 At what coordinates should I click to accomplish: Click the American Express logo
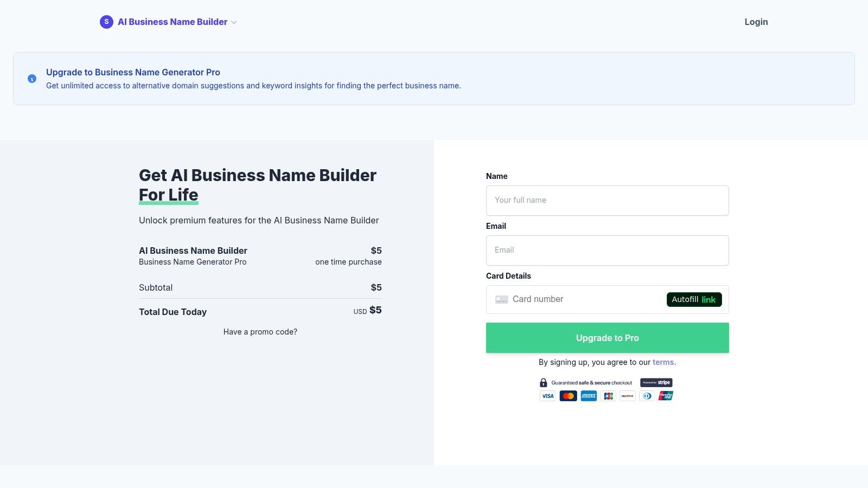click(x=589, y=396)
